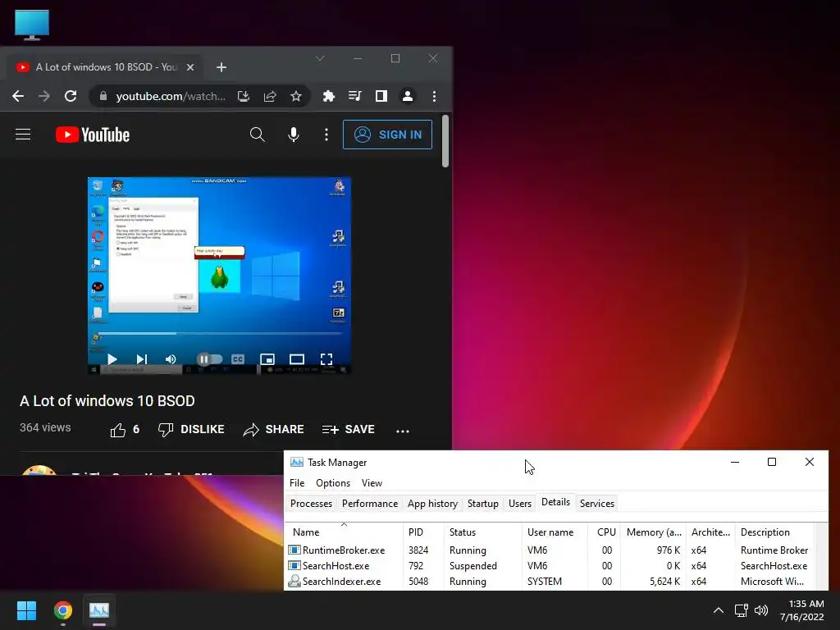The height and width of the screenshot is (630, 840).
Task: Open YouTube hamburger guide menu
Action: point(23,135)
